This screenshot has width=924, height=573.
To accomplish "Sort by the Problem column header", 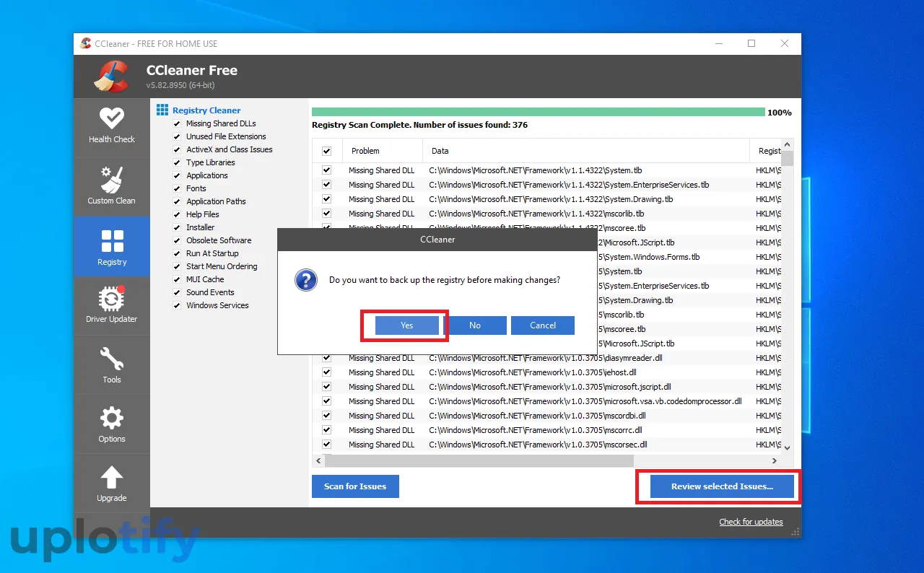I will 381,151.
